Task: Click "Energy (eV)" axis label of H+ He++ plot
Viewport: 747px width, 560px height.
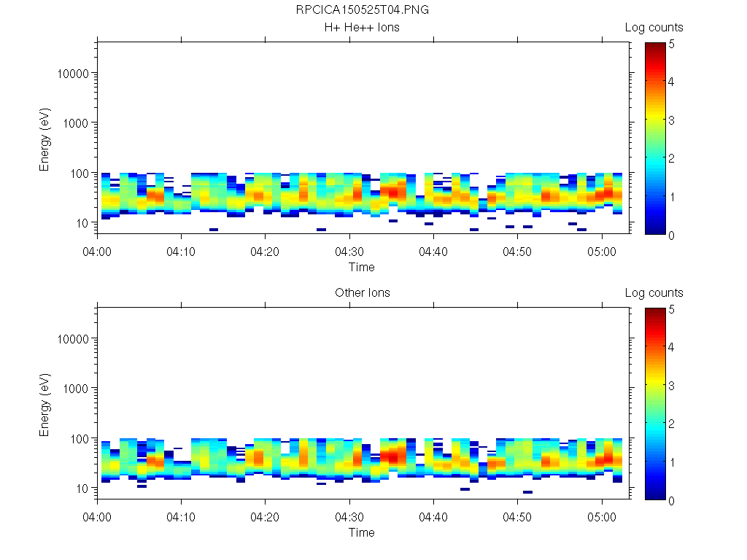Action: tap(44, 139)
